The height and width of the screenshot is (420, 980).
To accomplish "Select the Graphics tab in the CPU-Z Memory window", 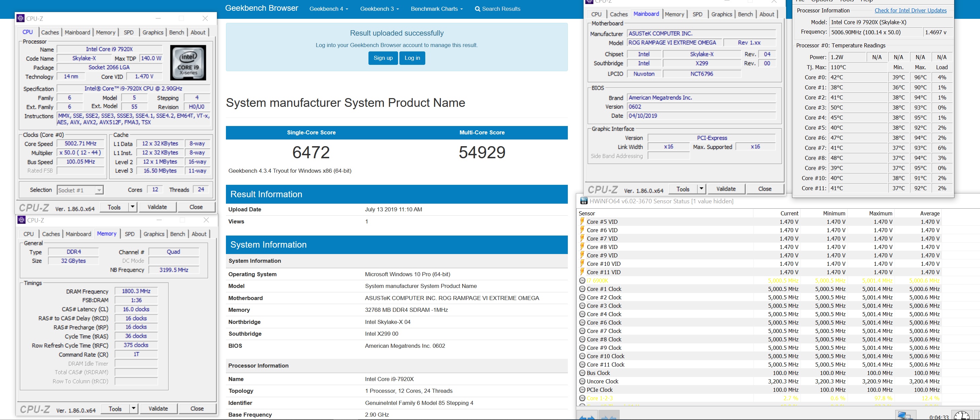I will pos(154,234).
